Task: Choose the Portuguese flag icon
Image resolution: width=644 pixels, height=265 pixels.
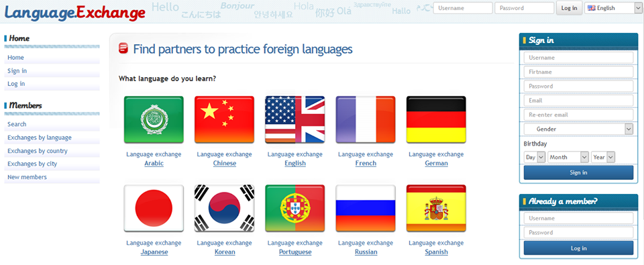Action: (x=295, y=208)
